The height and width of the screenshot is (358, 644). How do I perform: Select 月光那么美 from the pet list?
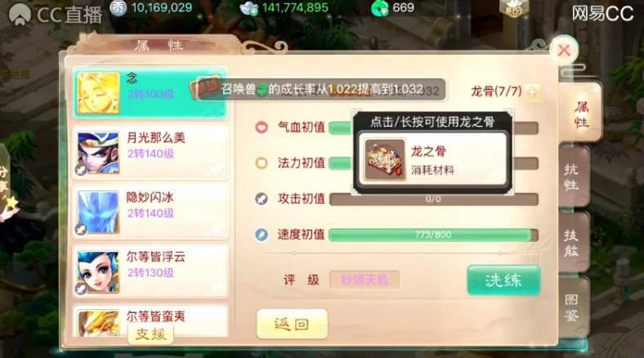click(150, 153)
